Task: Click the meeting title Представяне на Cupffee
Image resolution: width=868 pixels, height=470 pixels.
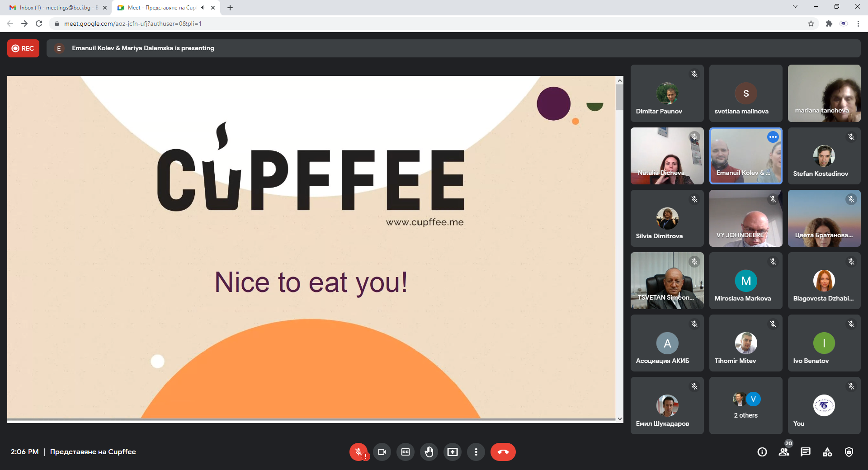Action: click(93, 452)
